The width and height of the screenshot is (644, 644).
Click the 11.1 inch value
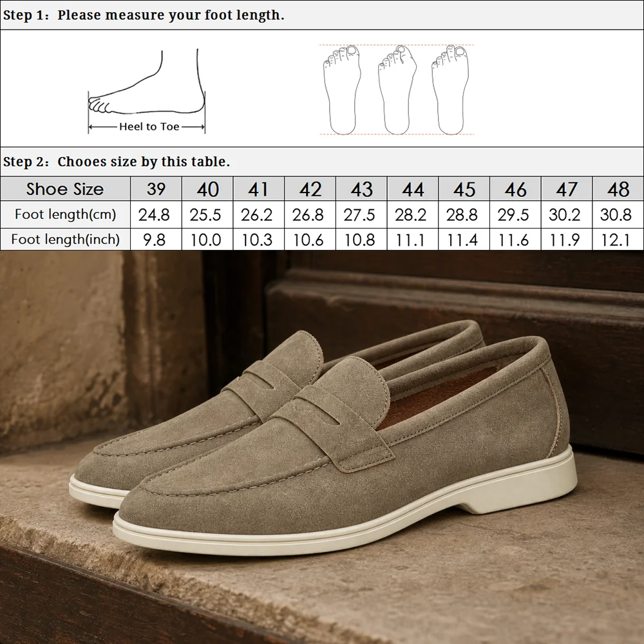[411, 240]
